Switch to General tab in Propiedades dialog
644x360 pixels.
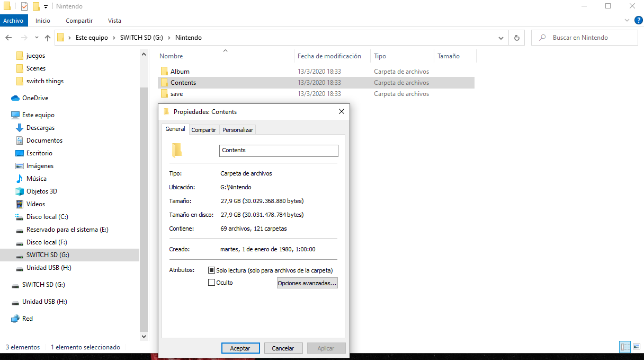[x=175, y=129]
